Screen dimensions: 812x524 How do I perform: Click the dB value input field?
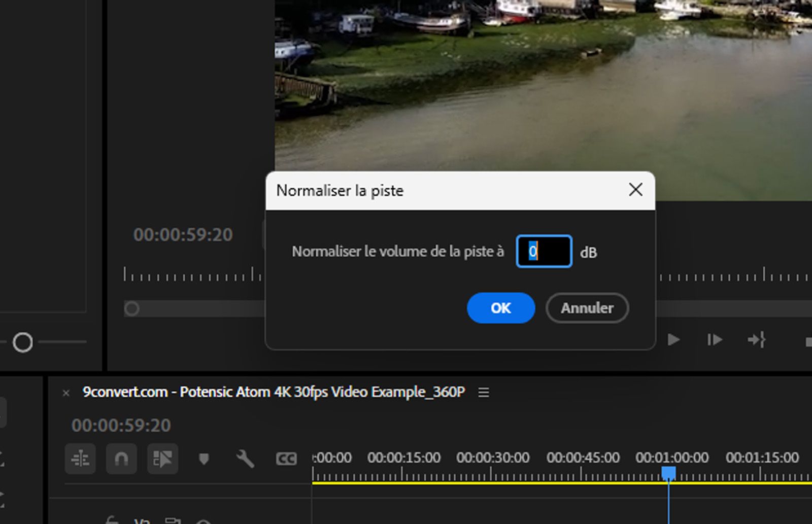[x=544, y=252]
